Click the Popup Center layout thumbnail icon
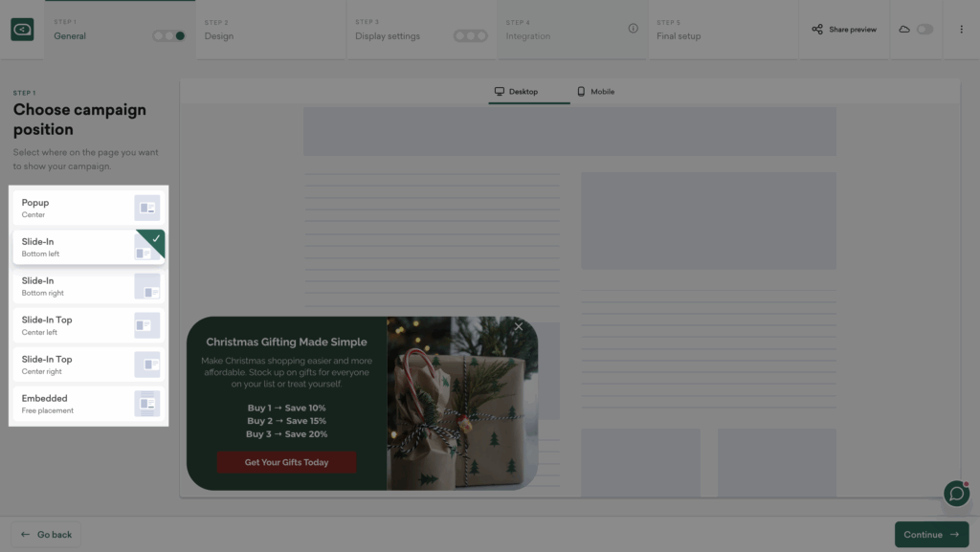The height and width of the screenshot is (552, 980). coord(147,208)
